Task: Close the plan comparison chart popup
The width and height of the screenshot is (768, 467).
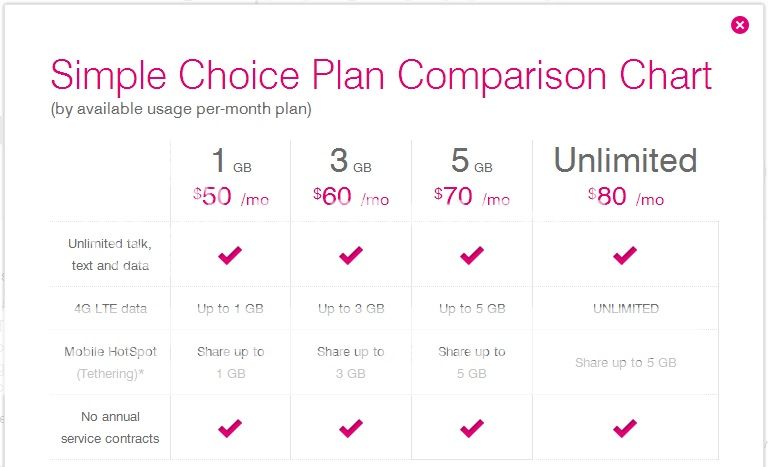Action: click(740, 25)
